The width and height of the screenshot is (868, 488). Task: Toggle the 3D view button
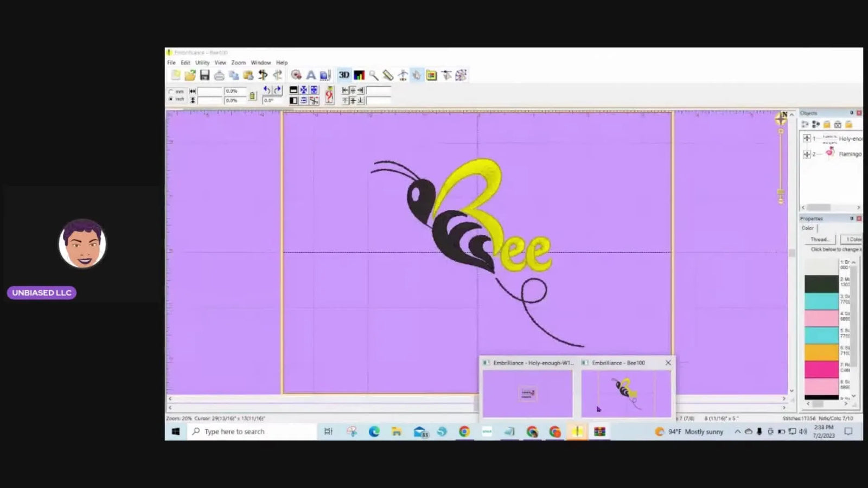[344, 75]
